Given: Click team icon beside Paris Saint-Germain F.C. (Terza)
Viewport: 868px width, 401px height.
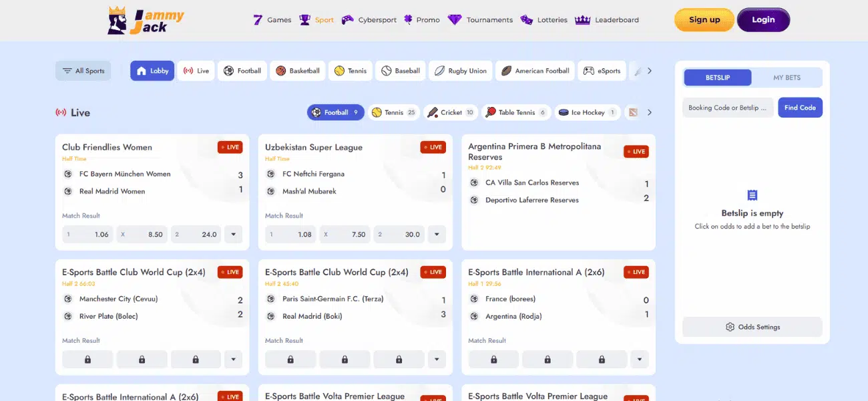Looking at the screenshot, I should pos(270,299).
